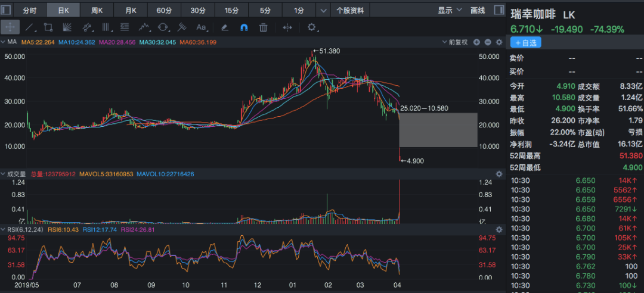Switch to the 分时 intraday tab

tap(29, 10)
